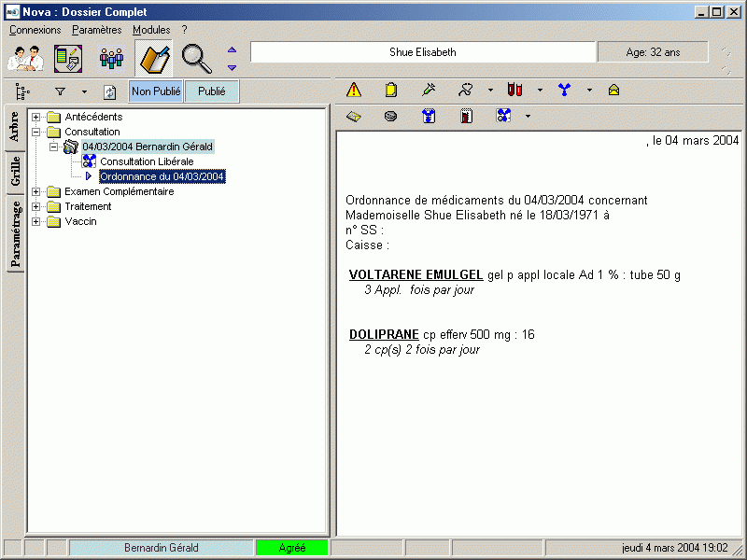The width and height of the screenshot is (747, 560).
Task: Click the green syringe vaccine icon
Action: pos(429,90)
